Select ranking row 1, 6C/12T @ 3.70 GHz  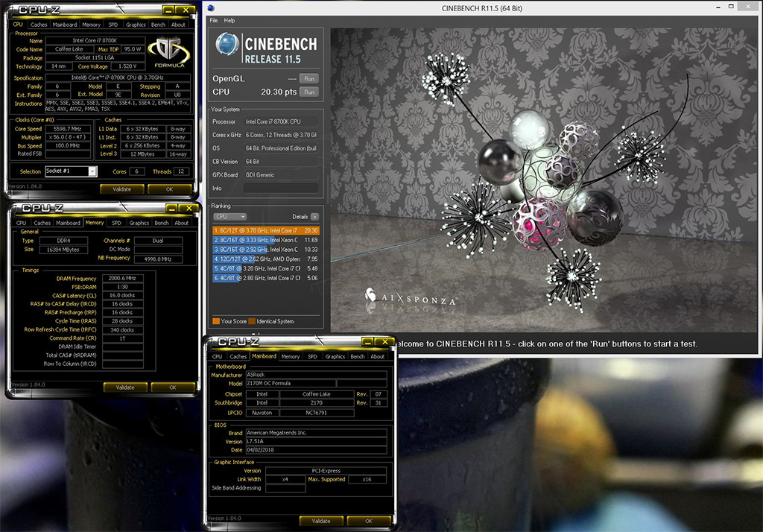266,231
